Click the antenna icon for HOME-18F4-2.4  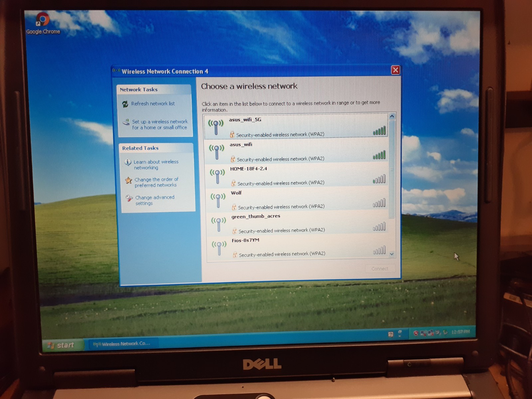point(217,176)
